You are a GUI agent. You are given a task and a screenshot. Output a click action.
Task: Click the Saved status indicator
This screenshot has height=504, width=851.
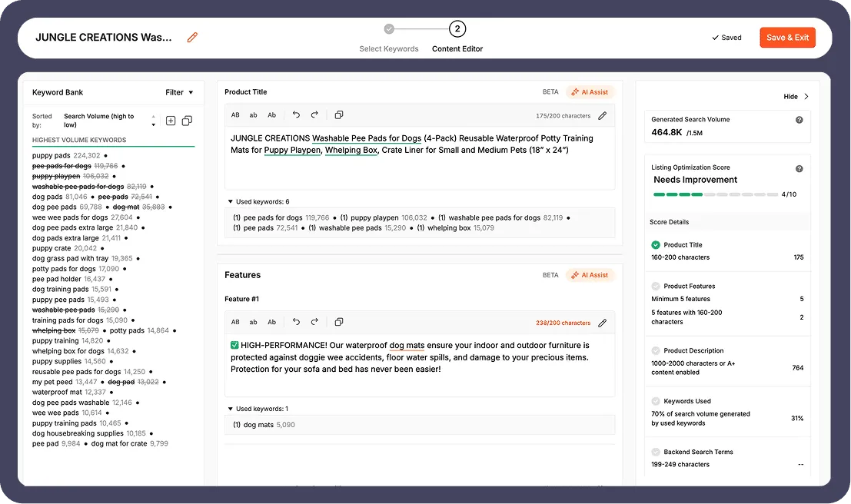(x=726, y=38)
